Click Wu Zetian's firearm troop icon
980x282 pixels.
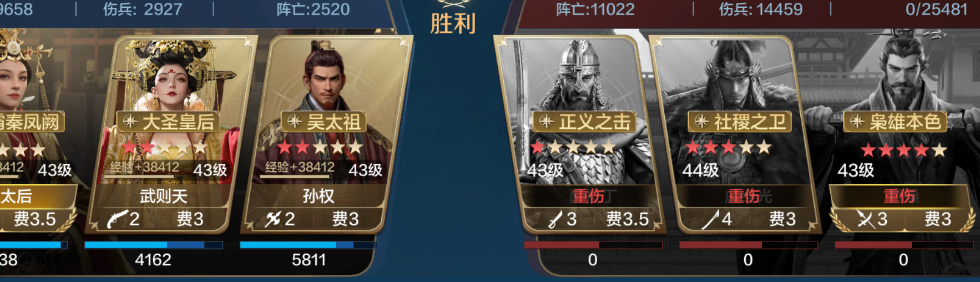[x=118, y=219]
